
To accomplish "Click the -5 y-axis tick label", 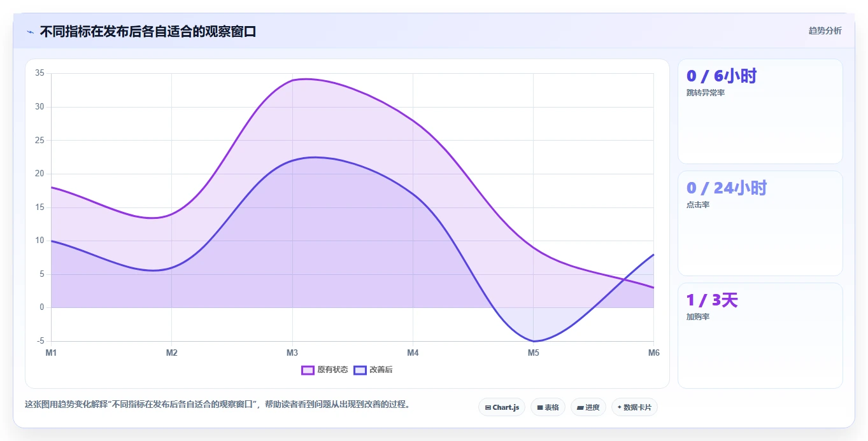I will pyautogui.click(x=41, y=341).
